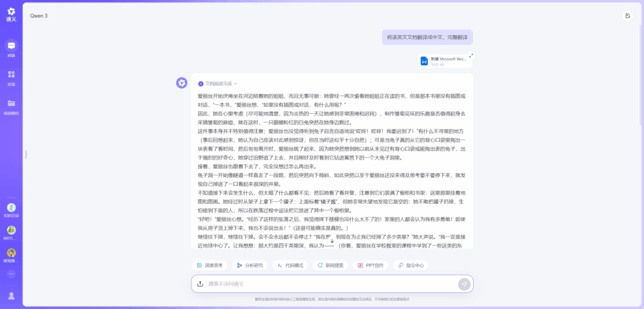The image size is (644, 309).
Task: Enable 深度思考 deep thinking mode
Action: click(209, 266)
